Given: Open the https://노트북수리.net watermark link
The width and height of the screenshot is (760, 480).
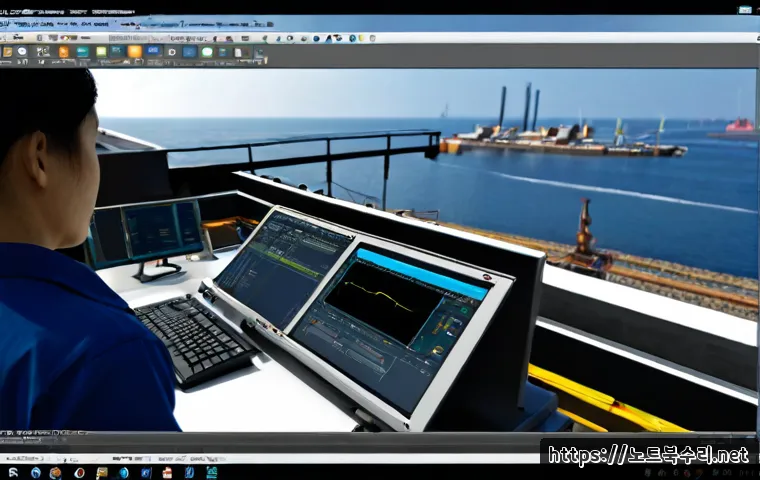Looking at the screenshot, I should click(x=649, y=455).
